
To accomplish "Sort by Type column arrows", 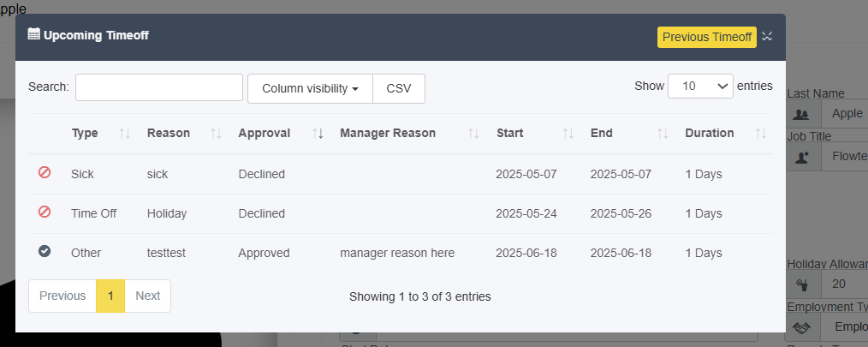I will point(125,134).
